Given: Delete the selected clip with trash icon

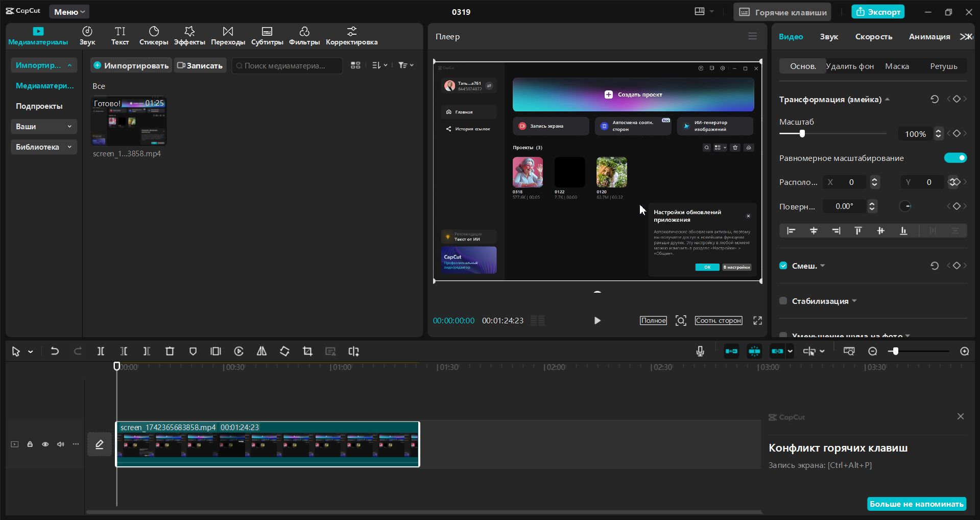Looking at the screenshot, I should (x=170, y=351).
